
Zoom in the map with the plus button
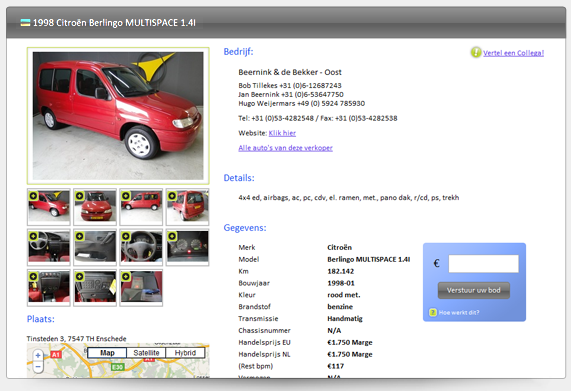[x=38, y=355]
